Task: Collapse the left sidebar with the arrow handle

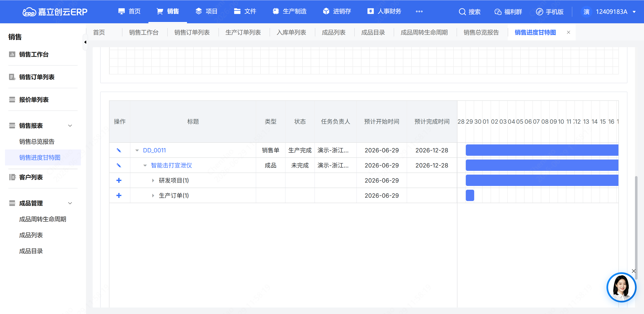Action: pos(85,42)
